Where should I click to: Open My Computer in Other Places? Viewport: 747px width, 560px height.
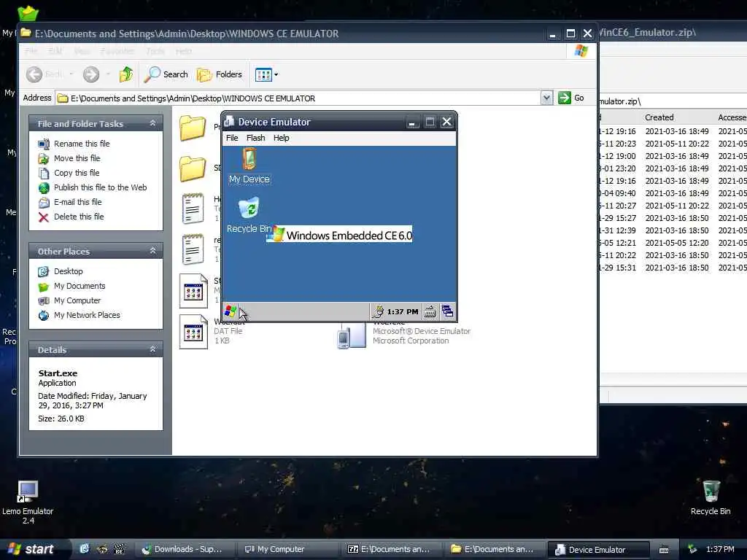77,300
